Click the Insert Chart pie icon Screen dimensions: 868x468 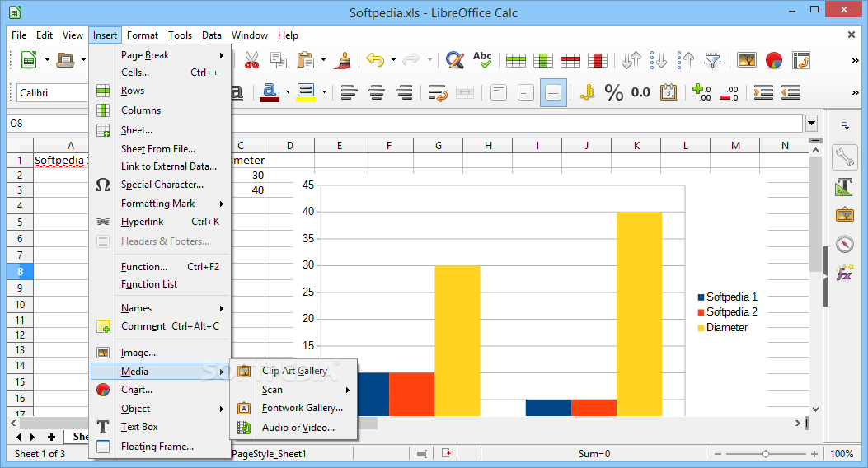coord(774,60)
